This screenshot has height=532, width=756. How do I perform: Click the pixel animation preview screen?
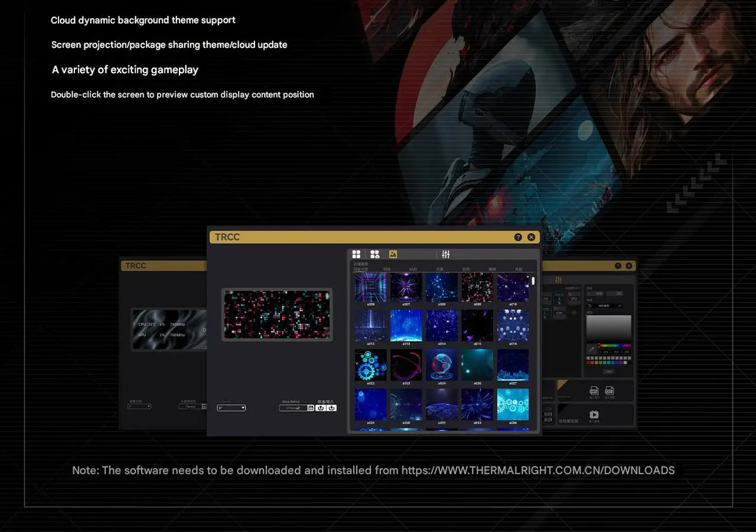click(277, 314)
